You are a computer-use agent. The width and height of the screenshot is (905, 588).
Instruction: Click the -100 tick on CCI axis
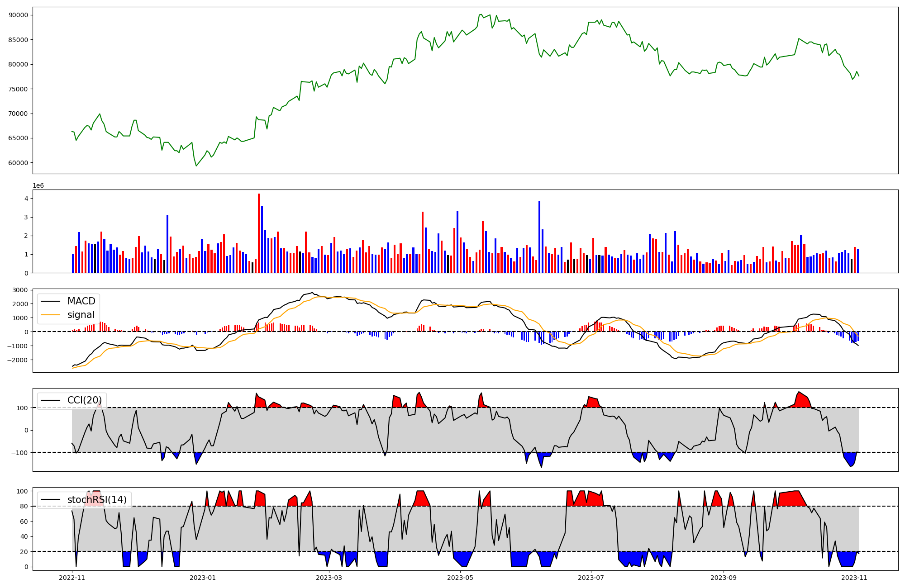19,452
